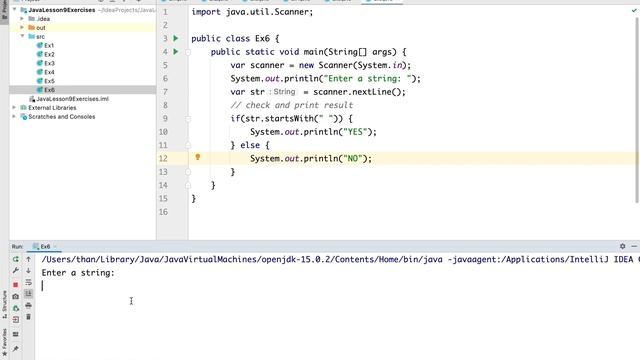Viewport: 640px width, 360px height.
Task: Click the red Exit icon in Run panel
Action: (x=16, y=320)
